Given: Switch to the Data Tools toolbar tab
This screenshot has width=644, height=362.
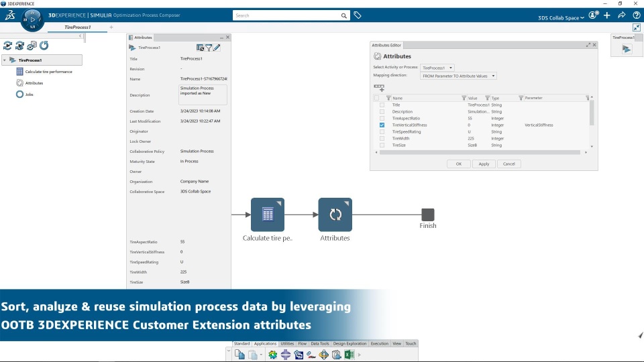Looking at the screenshot, I should click(x=320, y=343).
